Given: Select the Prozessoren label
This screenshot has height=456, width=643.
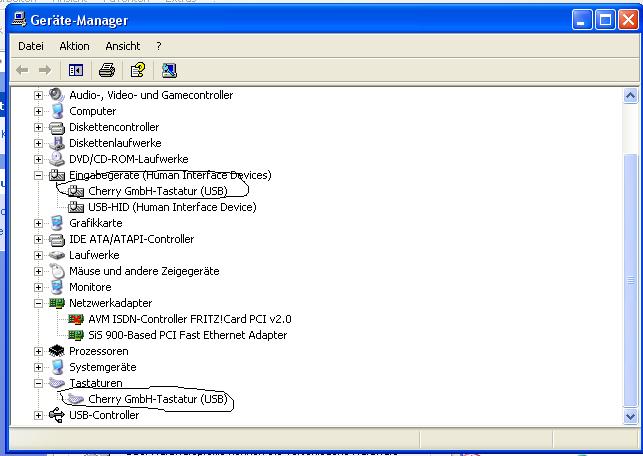Looking at the screenshot, I should point(98,351).
